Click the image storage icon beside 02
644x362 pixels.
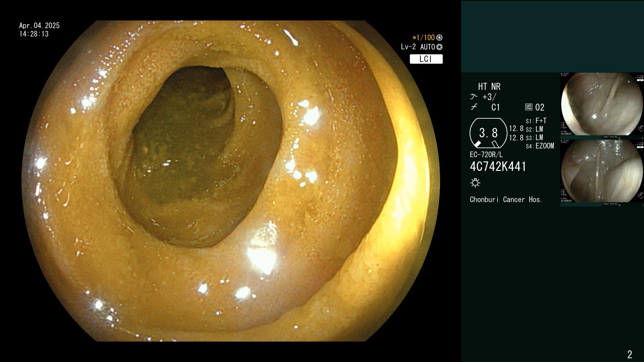(x=529, y=107)
